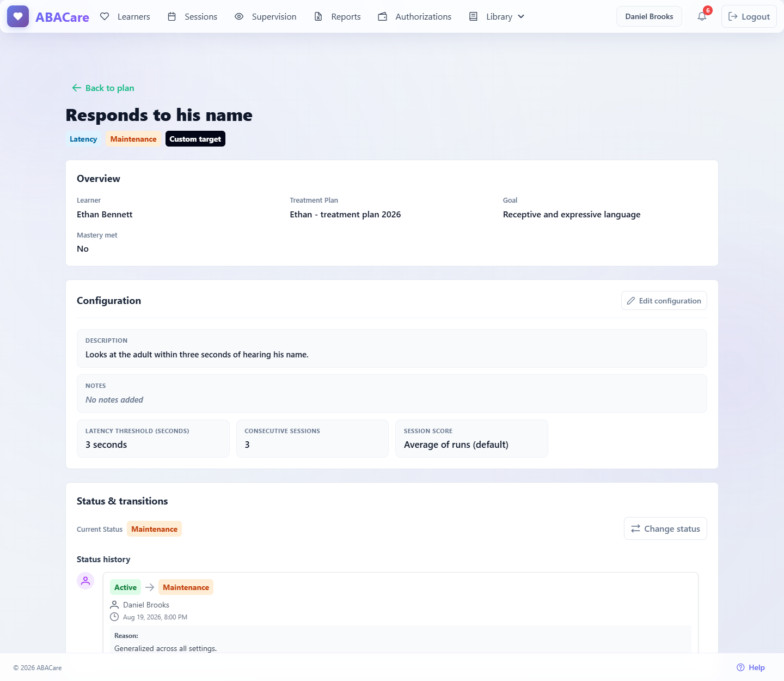Click the Authorizations wallet icon
Image resolution: width=784 pixels, height=681 pixels.
(x=383, y=16)
